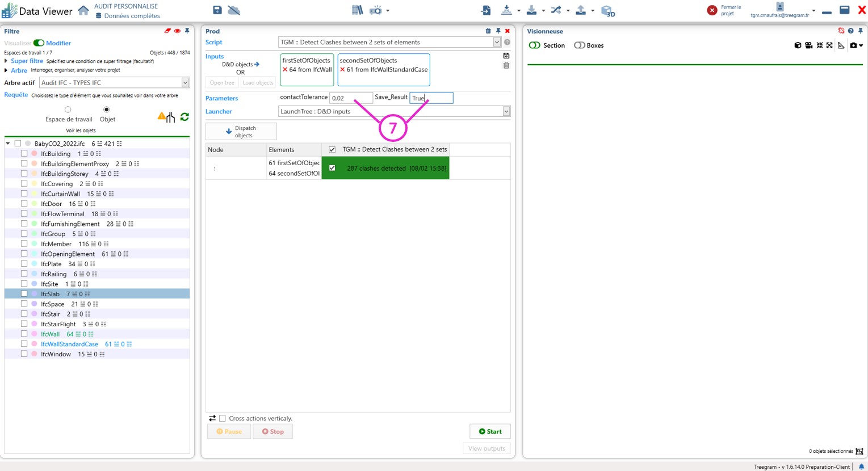Click the contactTolerance input field
Image resolution: width=868 pixels, height=471 pixels.
click(x=350, y=98)
